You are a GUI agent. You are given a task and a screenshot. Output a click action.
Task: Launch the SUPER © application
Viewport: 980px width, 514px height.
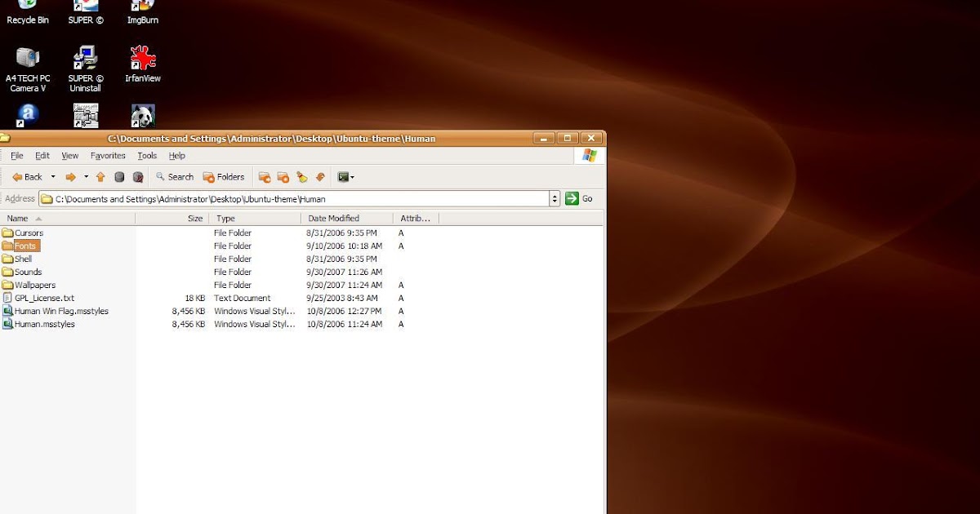(84, 8)
